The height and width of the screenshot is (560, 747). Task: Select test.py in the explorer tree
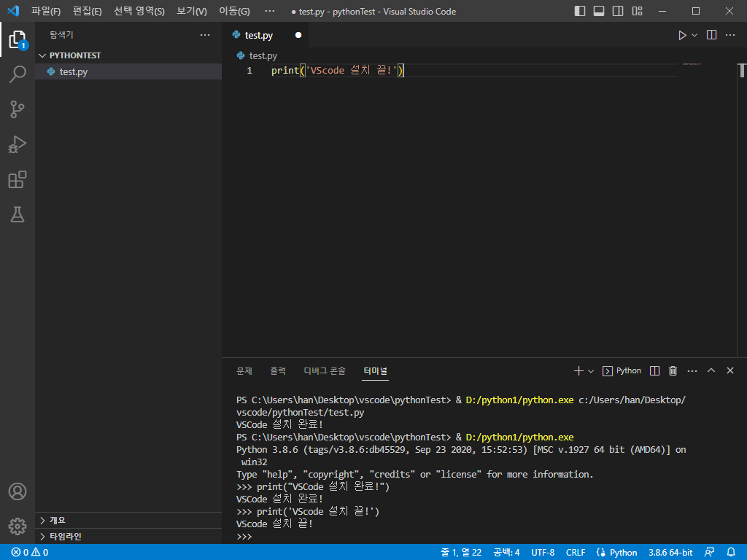tap(128, 71)
